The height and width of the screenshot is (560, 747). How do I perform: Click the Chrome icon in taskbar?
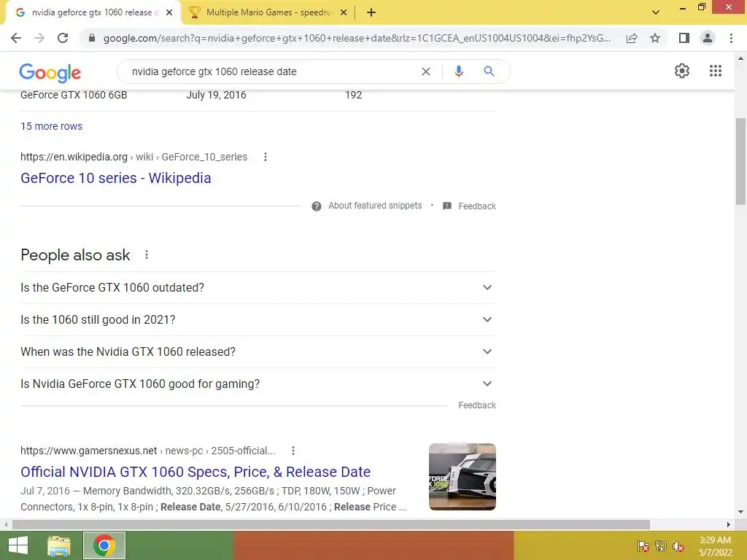pyautogui.click(x=104, y=545)
